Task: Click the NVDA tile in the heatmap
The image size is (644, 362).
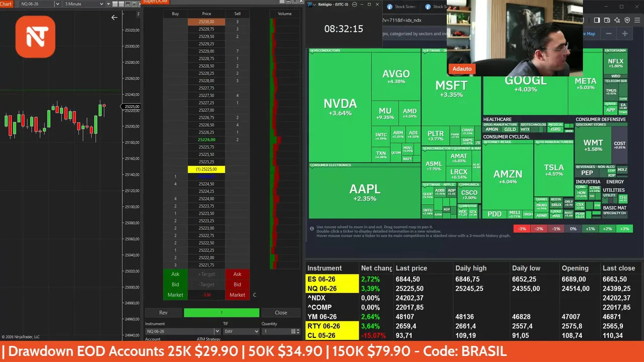Action: click(x=340, y=107)
